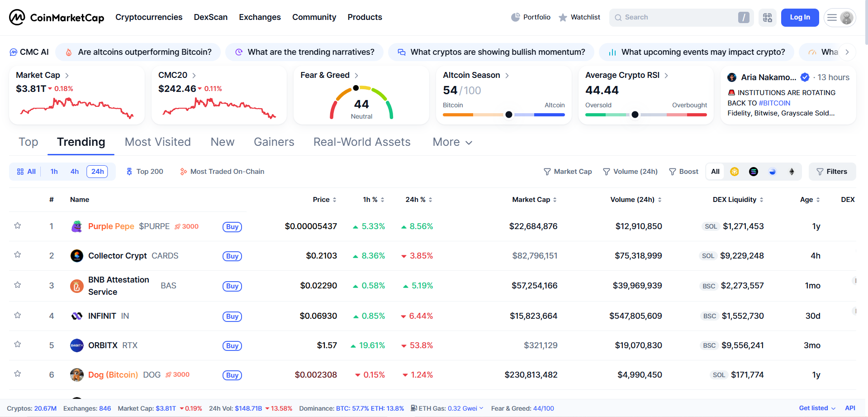Click the Collector Crypt coin logo
This screenshot has width=868, height=417.
tap(77, 256)
